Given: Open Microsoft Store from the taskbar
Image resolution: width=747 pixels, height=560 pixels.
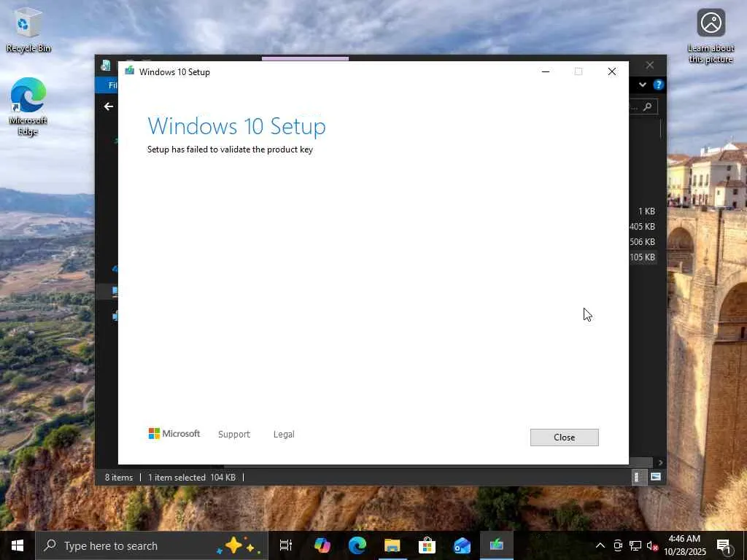Looking at the screenshot, I should (427, 545).
